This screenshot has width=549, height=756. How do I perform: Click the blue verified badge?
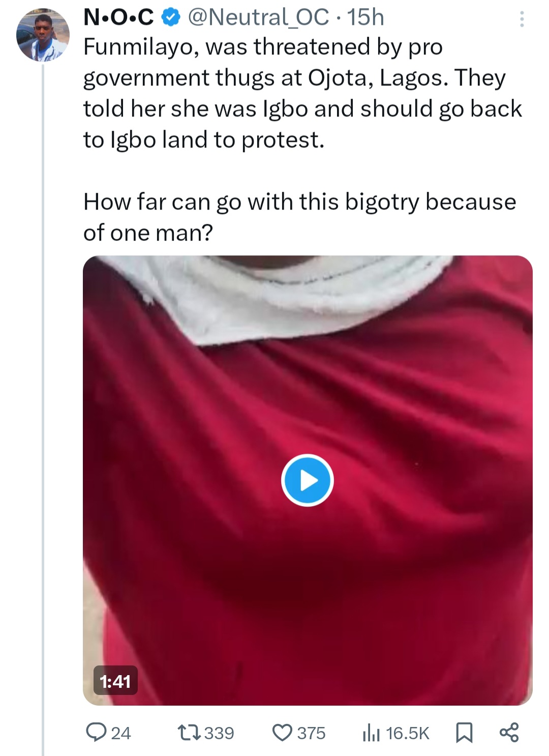[x=170, y=18]
